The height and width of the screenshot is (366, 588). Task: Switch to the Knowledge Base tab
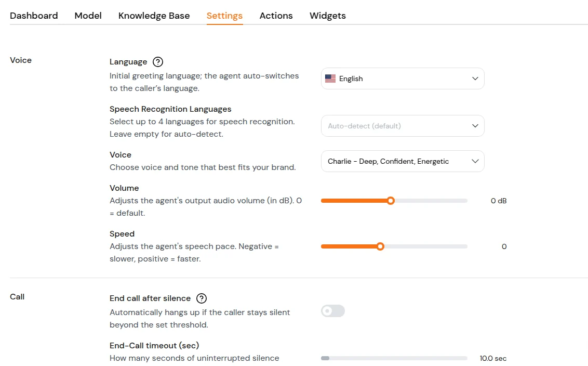pyautogui.click(x=154, y=16)
